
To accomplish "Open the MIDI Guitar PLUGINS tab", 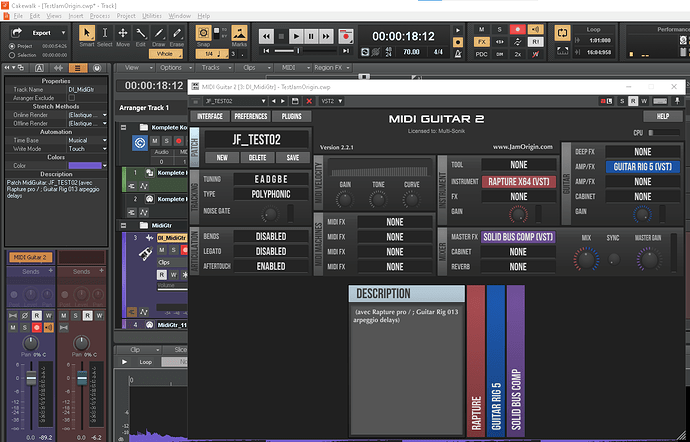I will (292, 116).
